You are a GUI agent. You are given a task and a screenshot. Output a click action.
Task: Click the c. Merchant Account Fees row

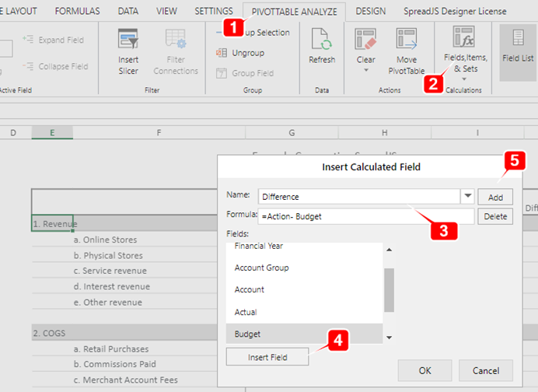[x=124, y=380]
